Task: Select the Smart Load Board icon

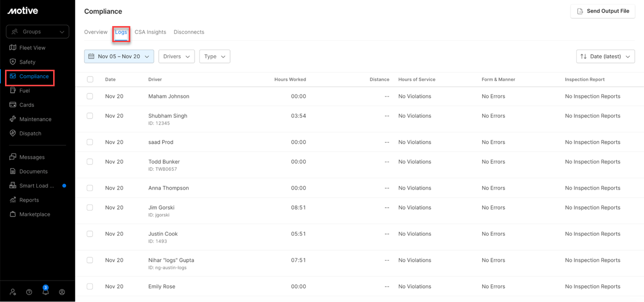Action: point(13,185)
